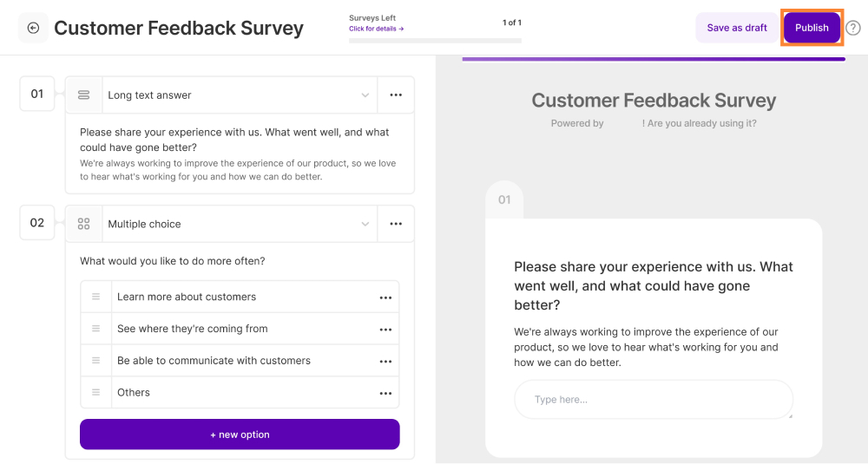Save the survey as draft
The image size is (868, 464).
[x=737, y=28]
